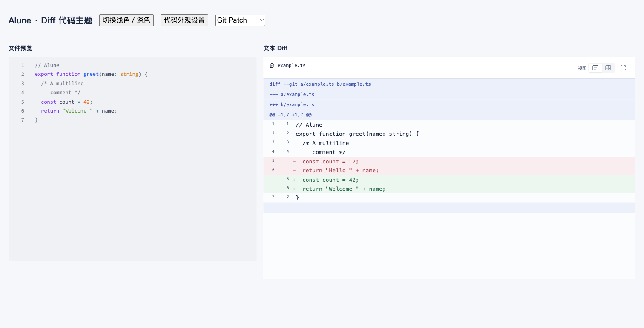The width and height of the screenshot is (644, 328).
Task: Click the 视图 view label
Action: click(582, 68)
